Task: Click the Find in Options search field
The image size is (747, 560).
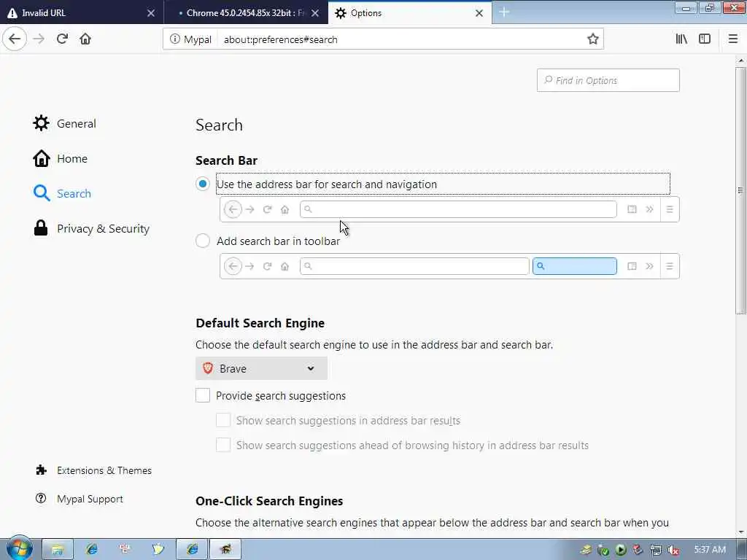Action: [608, 80]
